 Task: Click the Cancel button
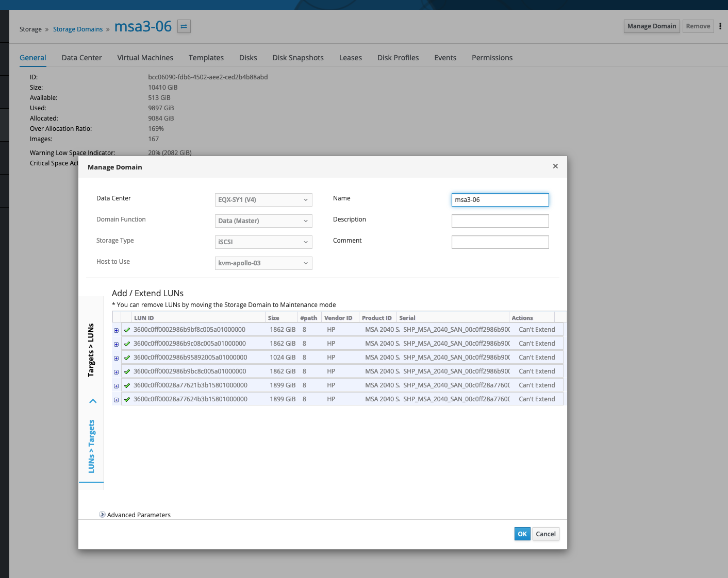(545, 534)
